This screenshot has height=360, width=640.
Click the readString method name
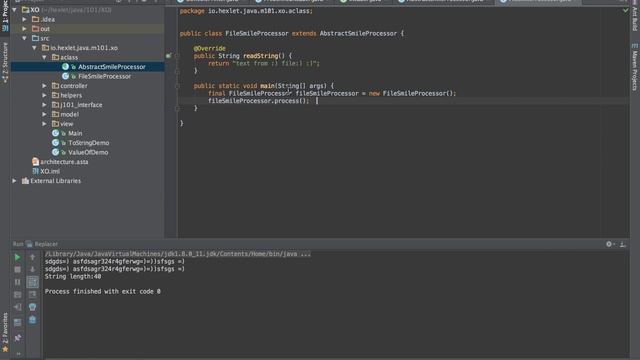(260, 56)
